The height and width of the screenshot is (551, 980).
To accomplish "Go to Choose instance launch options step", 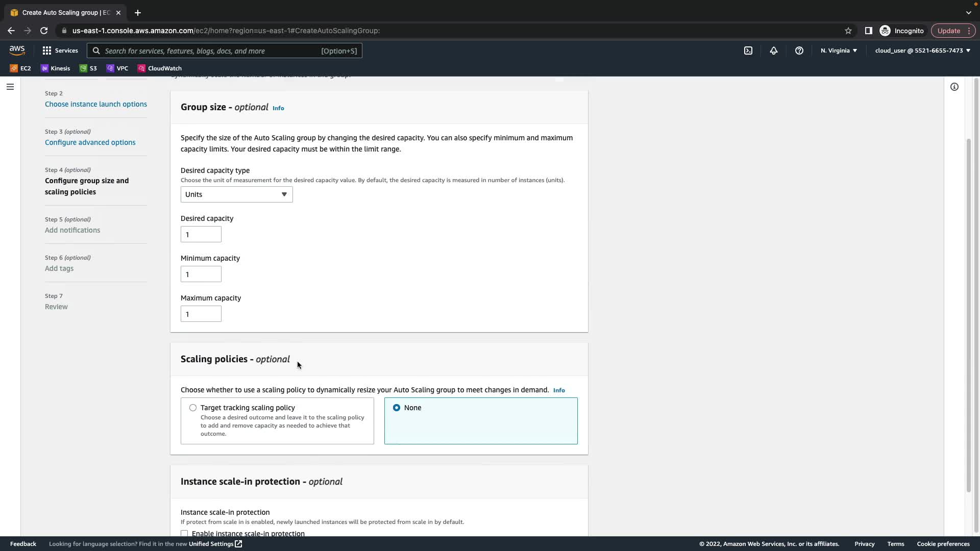I will pyautogui.click(x=95, y=104).
